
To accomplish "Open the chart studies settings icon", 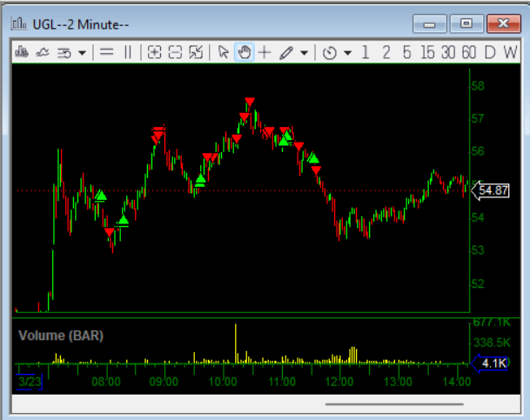I will (x=64, y=53).
